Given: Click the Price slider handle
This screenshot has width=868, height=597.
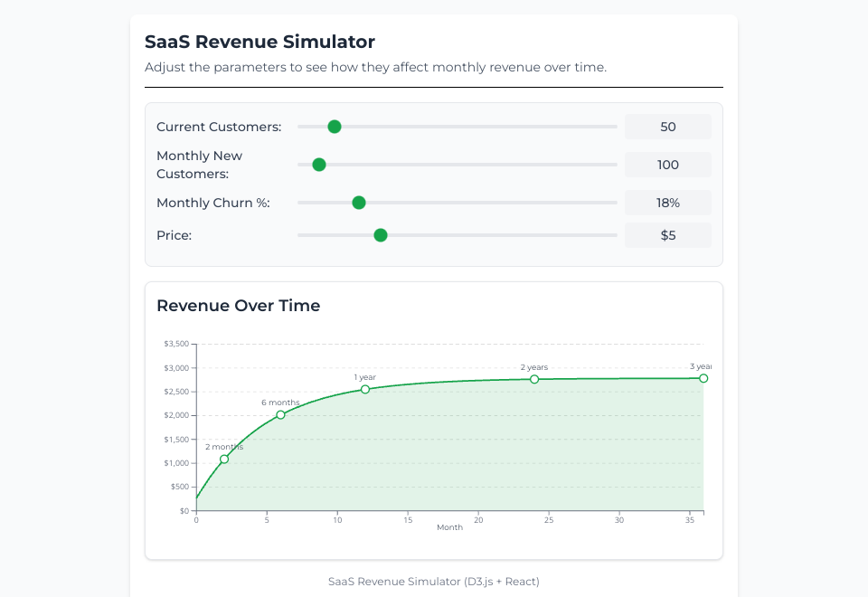Looking at the screenshot, I should coord(381,235).
